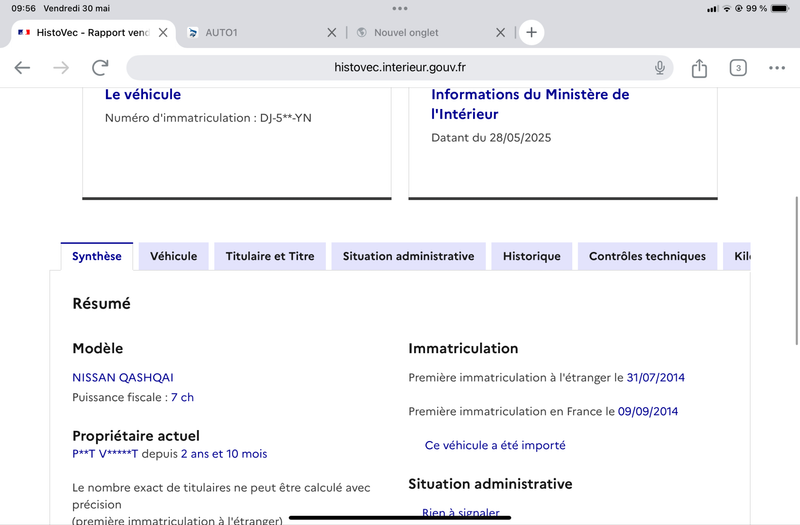Click the Le véhicule heading

[143, 94]
